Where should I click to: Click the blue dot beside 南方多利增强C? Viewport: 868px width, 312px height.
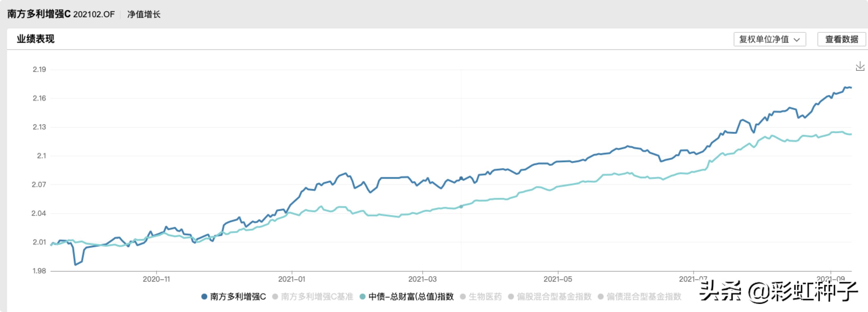tap(204, 297)
